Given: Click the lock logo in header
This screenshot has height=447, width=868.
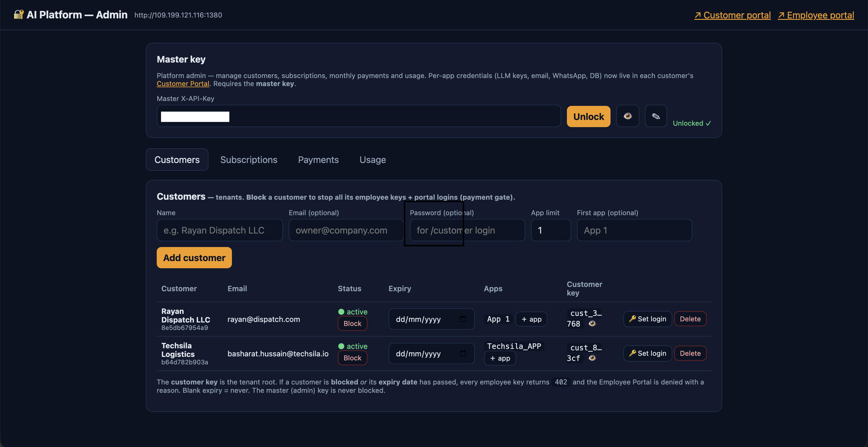Looking at the screenshot, I should [x=19, y=14].
